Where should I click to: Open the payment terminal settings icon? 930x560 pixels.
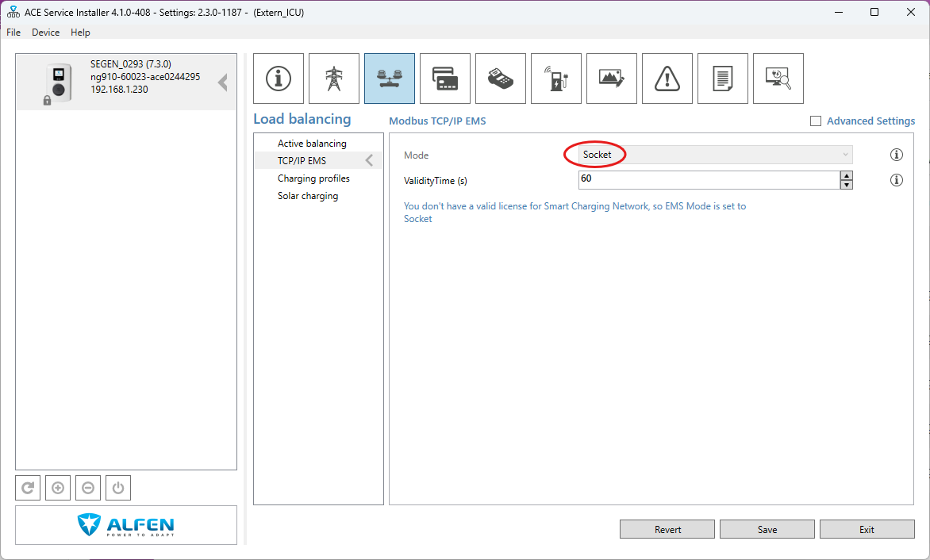(x=501, y=79)
